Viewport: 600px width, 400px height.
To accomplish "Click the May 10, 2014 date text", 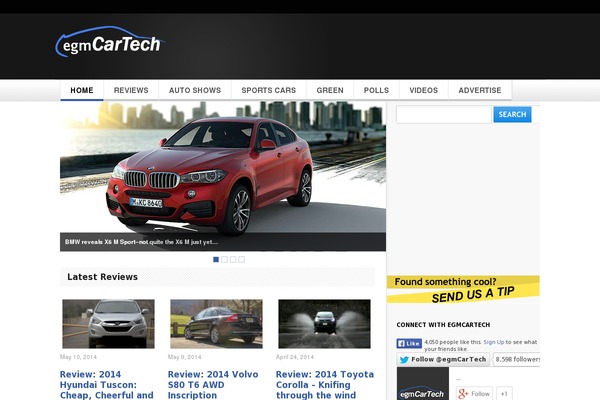I will point(78,357).
